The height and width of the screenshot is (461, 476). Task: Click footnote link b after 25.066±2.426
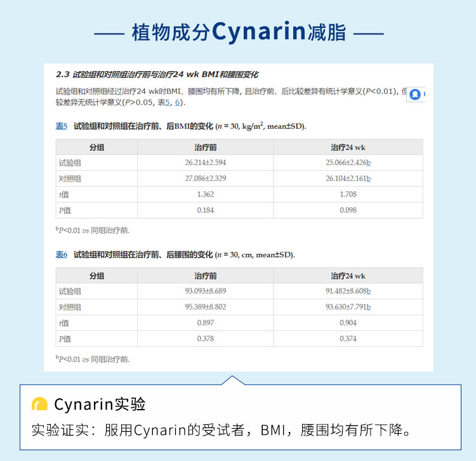pyautogui.click(x=369, y=162)
